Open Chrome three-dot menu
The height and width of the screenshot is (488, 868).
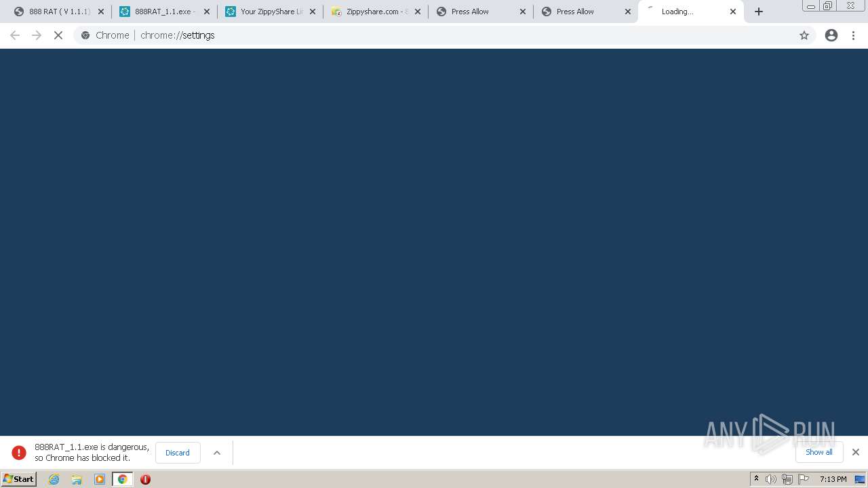click(854, 35)
